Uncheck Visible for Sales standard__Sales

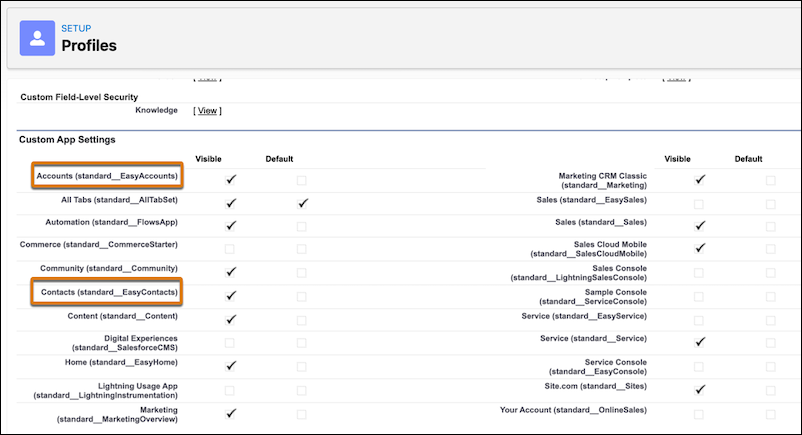(x=700, y=226)
